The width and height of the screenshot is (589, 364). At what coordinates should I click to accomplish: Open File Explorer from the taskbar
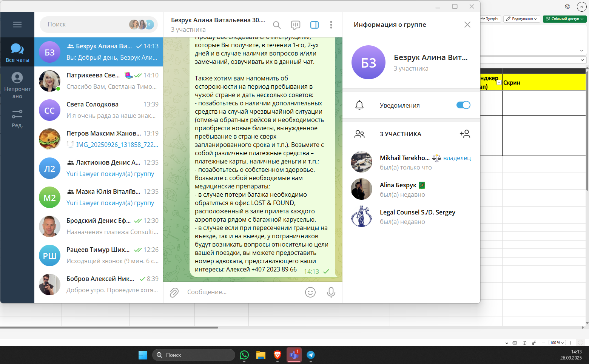pyautogui.click(x=261, y=355)
